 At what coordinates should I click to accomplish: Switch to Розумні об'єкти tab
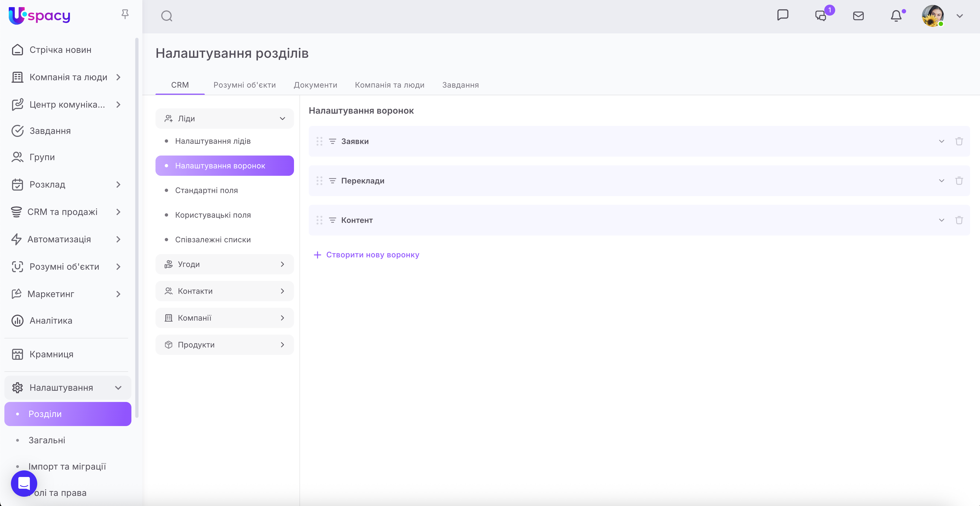[x=244, y=85]
